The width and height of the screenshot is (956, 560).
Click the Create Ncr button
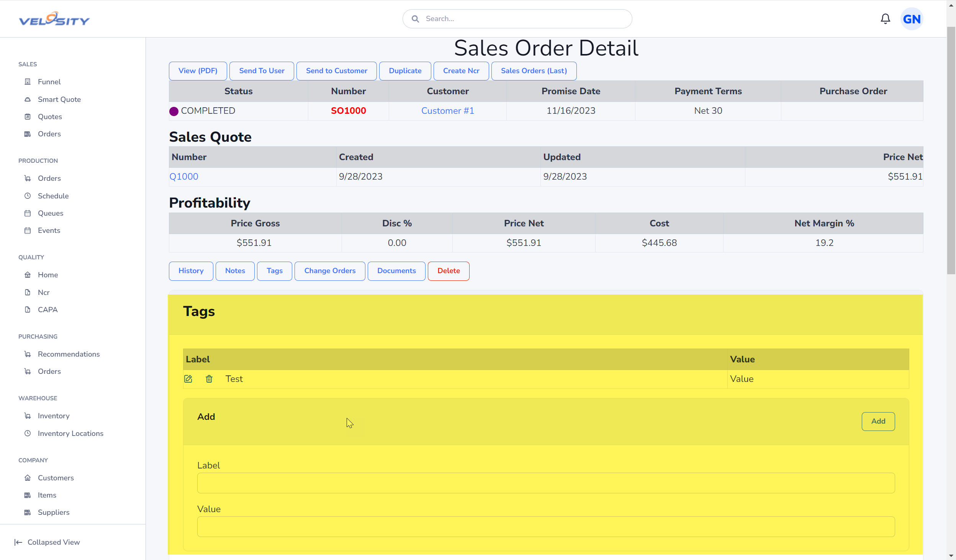click(461, 71)
